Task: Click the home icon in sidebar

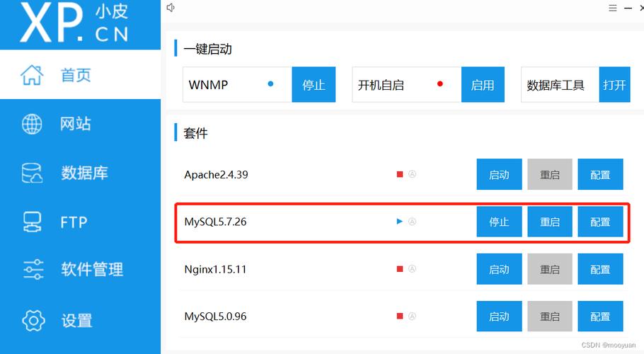Action: [32, 75]
